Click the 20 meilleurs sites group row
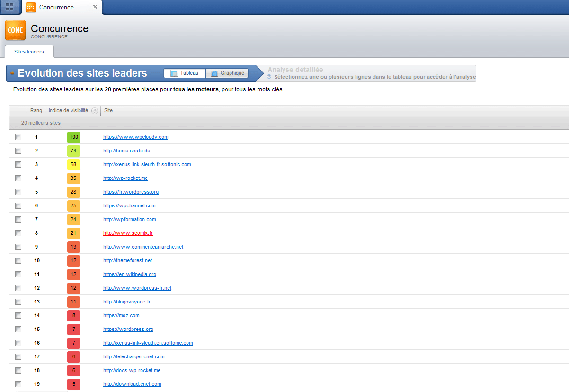This screenshot has width=569, height=392. click(x=289, y=123)
